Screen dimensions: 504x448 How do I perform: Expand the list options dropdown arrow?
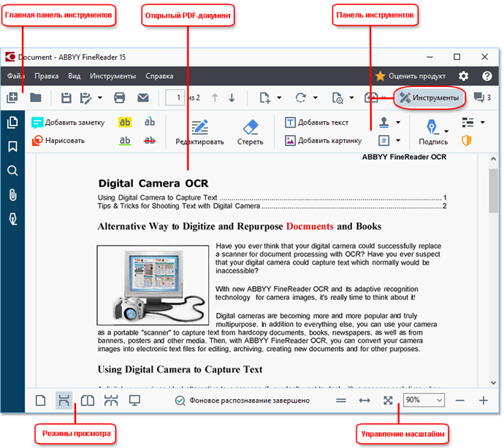coord(483,123)
